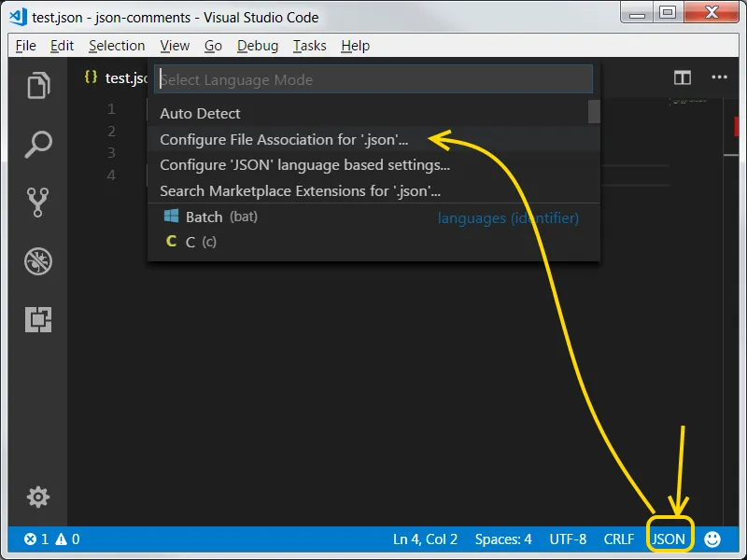The width and height of the screenshot is (747, 560).
Task: Open the Go menu
Action: click(213, 46)
